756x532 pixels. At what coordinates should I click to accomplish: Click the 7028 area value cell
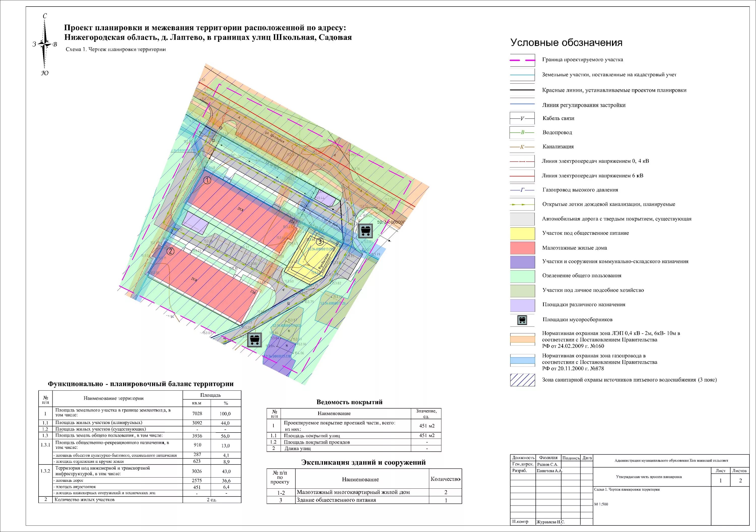(x=197, y=414)
